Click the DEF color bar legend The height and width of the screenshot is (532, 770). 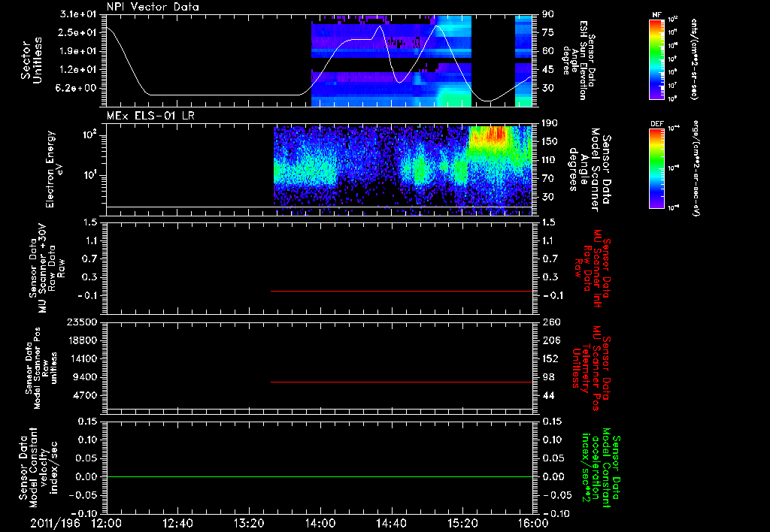657,168
